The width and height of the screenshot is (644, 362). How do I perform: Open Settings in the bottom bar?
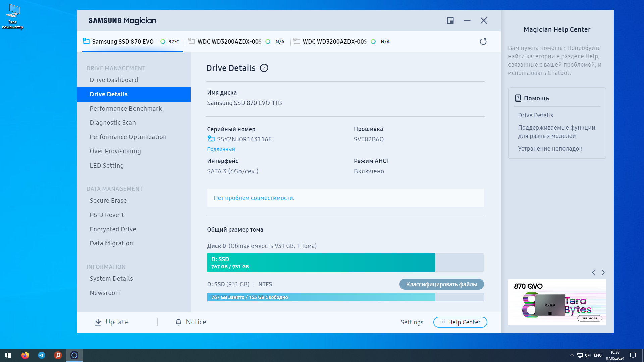(x=412, y=322)
